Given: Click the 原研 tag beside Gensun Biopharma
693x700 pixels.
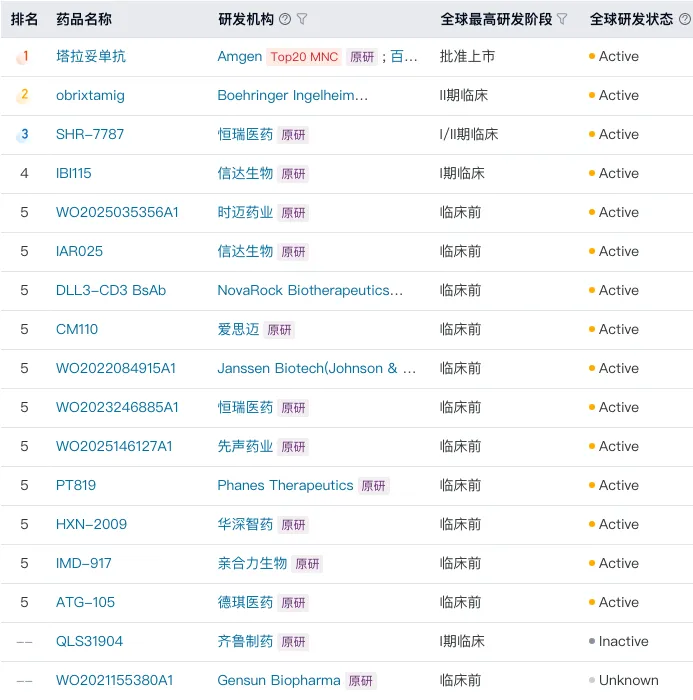Looking at the screenshot, I should click(361, 681).
